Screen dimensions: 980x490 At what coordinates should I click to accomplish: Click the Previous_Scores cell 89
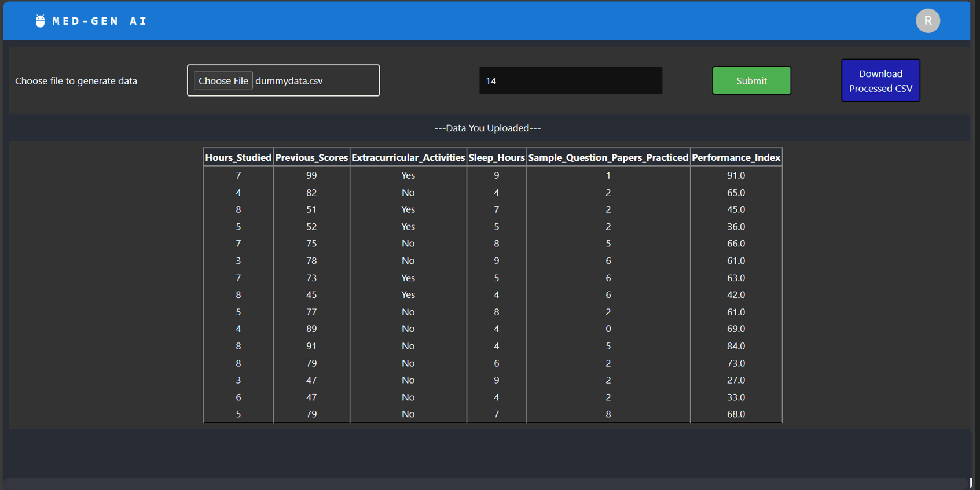coord(311,329)
